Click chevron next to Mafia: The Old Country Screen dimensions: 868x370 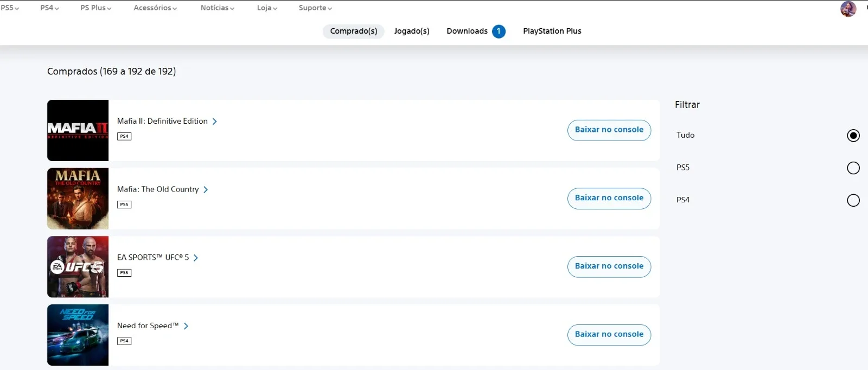click(206, 190)
